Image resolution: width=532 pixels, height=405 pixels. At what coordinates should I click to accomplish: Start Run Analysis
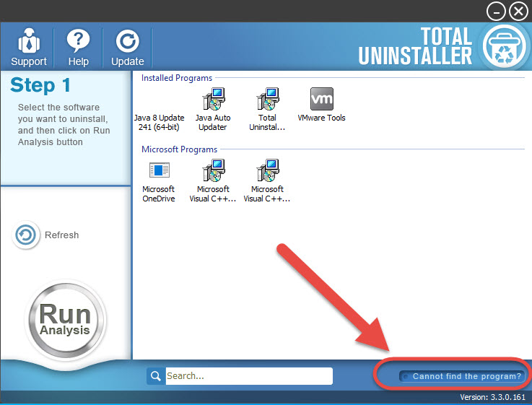click(65, 320)
